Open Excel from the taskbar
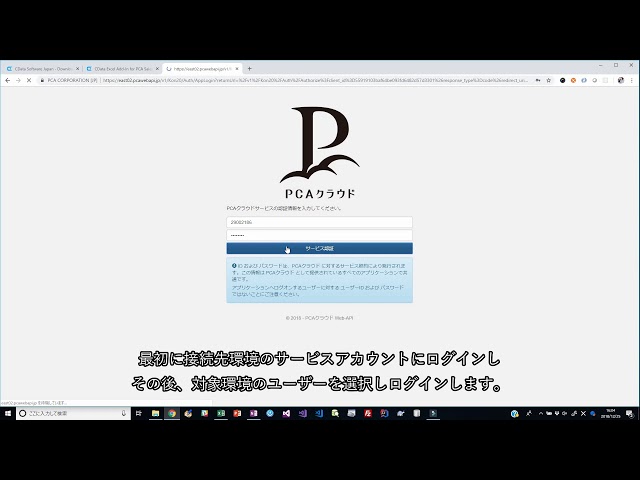 (x=221, y=413)
